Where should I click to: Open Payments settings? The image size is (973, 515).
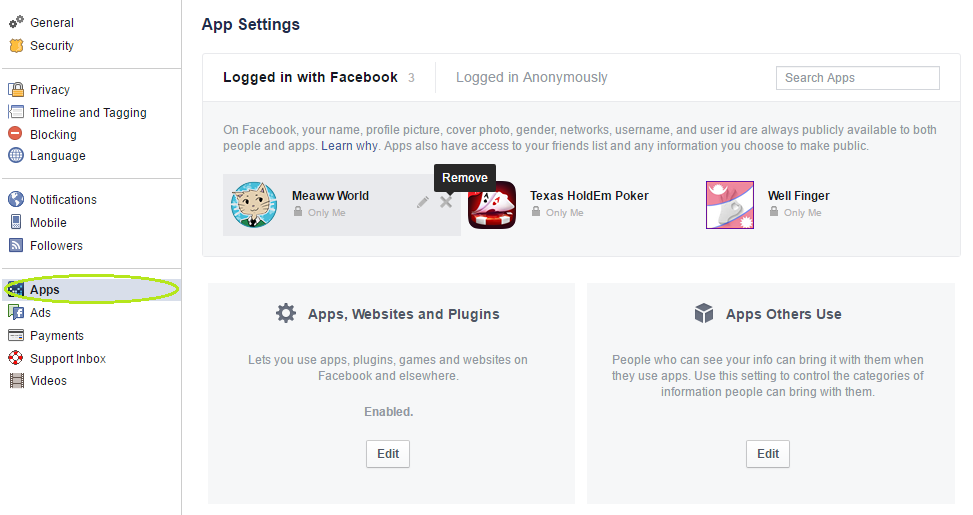[56, 335]
